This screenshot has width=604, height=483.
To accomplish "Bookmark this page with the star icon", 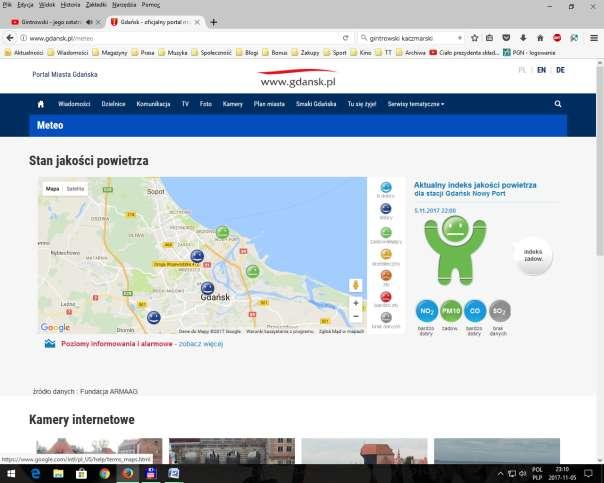I will [475, 38].
